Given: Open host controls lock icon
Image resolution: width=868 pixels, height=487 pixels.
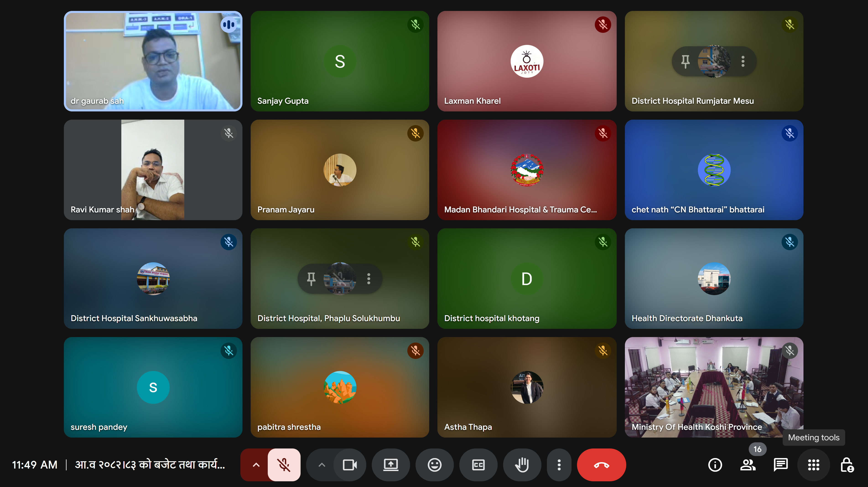Looking at the screenshot, I should pos(846,465).
